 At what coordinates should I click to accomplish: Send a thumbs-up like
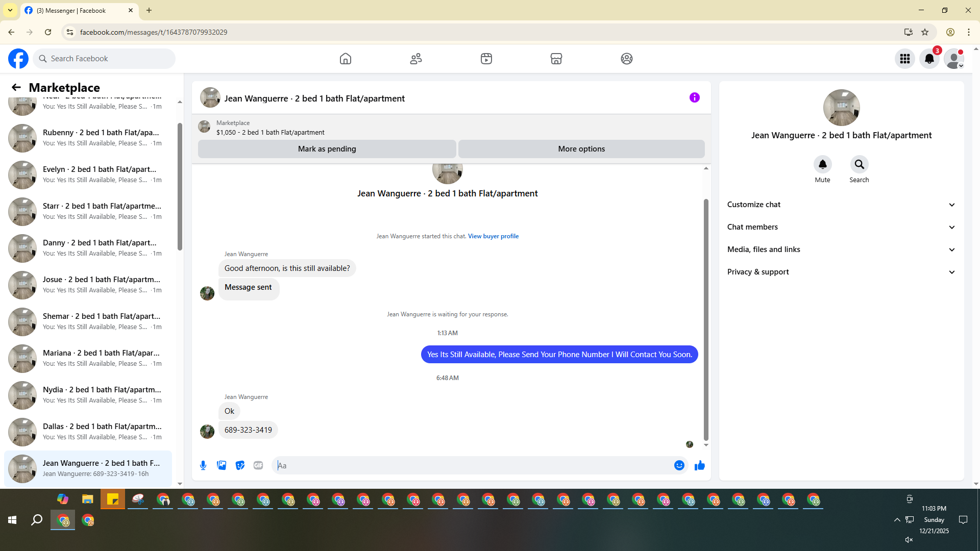[700, 465]
